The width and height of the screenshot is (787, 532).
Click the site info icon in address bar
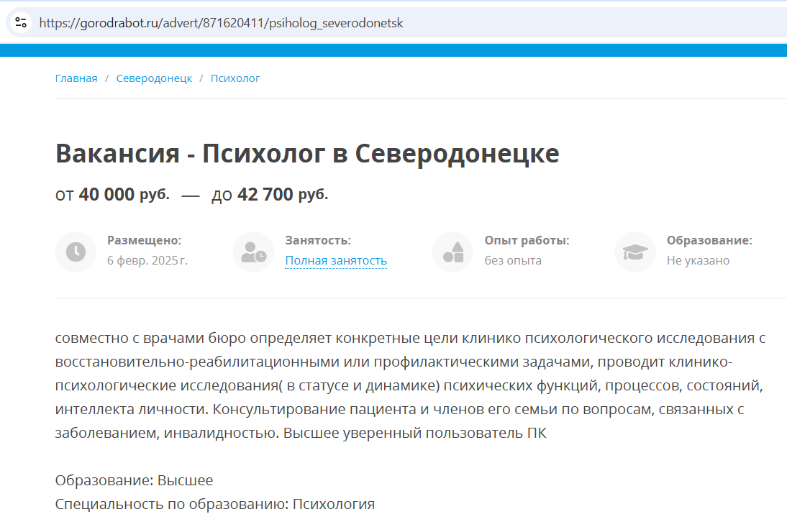click(21, 22)
